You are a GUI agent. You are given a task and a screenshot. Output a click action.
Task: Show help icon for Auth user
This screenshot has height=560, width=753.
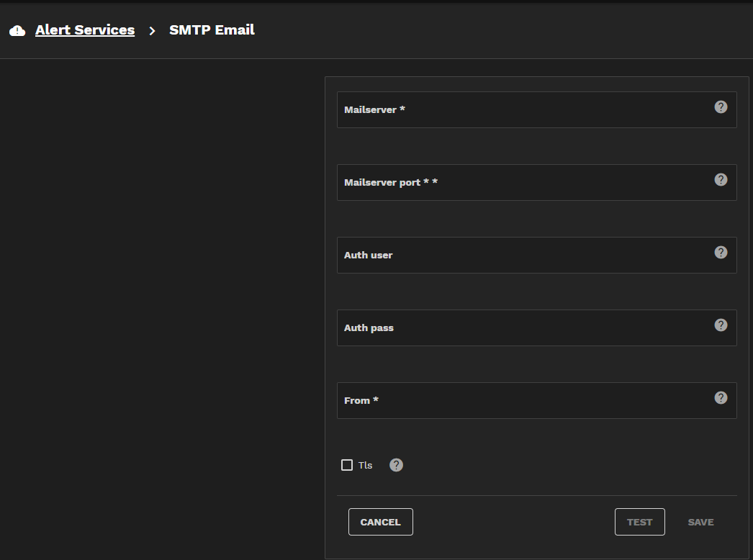721,253
